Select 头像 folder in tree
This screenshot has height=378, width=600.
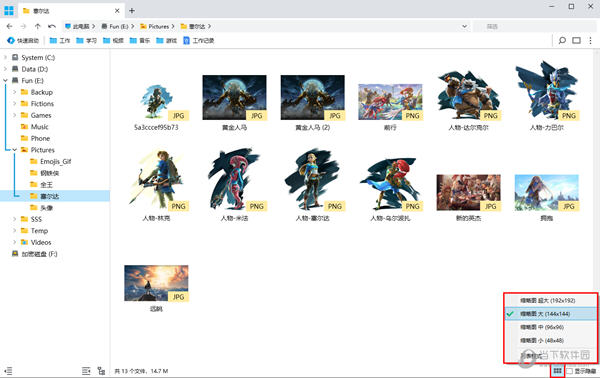(41, 207)
